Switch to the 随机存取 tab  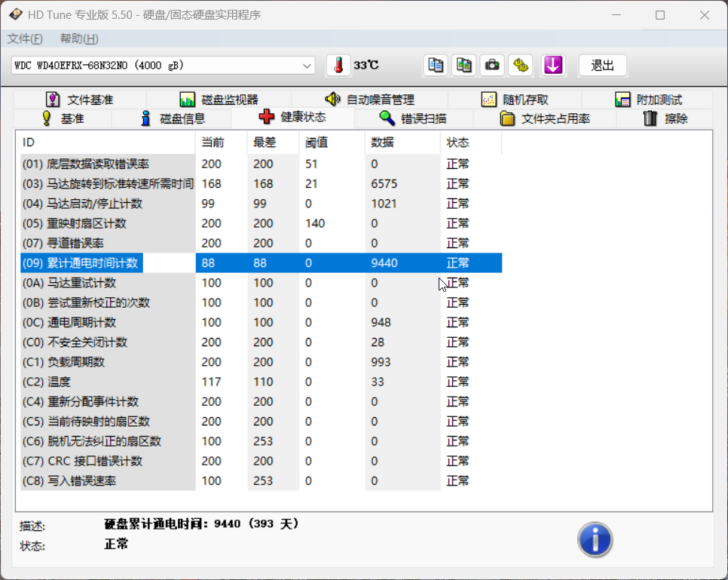click(515, 100)
